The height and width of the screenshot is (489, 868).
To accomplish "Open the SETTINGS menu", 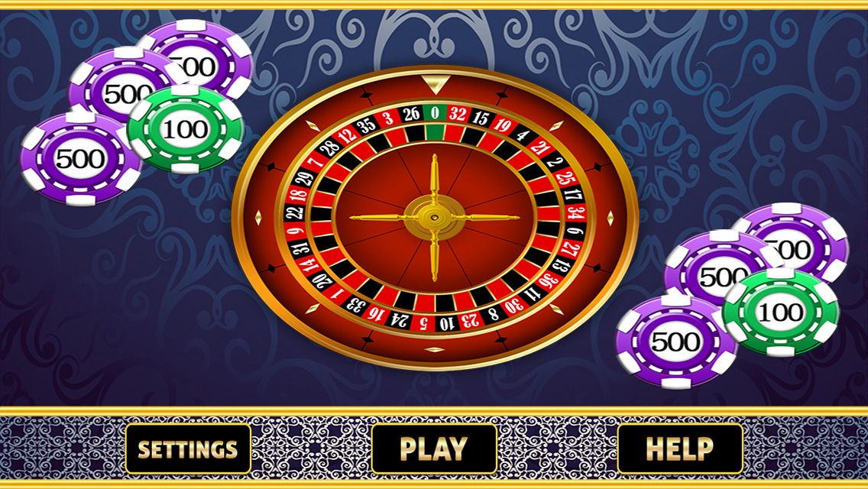I will (x=188, y=449).
